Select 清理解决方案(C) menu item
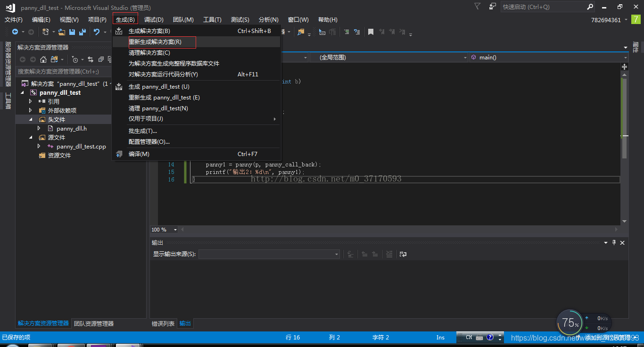This screenshot has height=347, width=644. coord(196,53)
